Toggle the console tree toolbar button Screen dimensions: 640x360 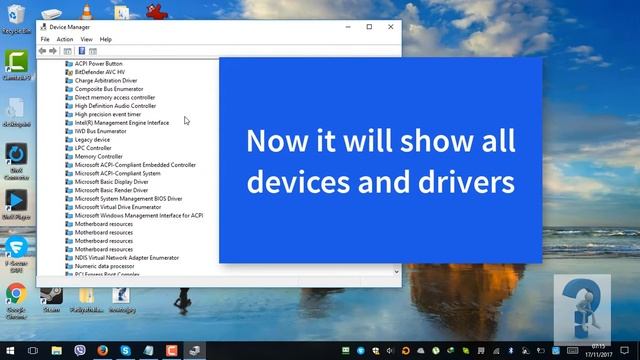(68, 51)
